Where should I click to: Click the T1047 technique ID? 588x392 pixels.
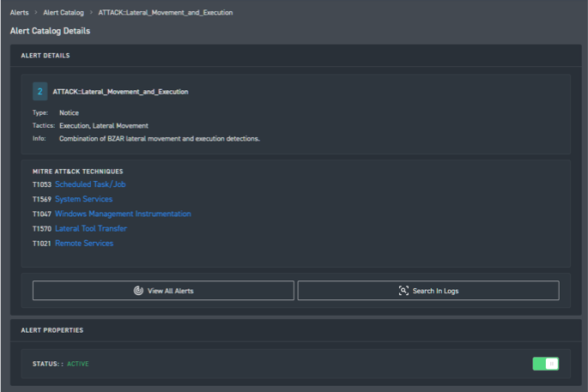coord(42,214)
